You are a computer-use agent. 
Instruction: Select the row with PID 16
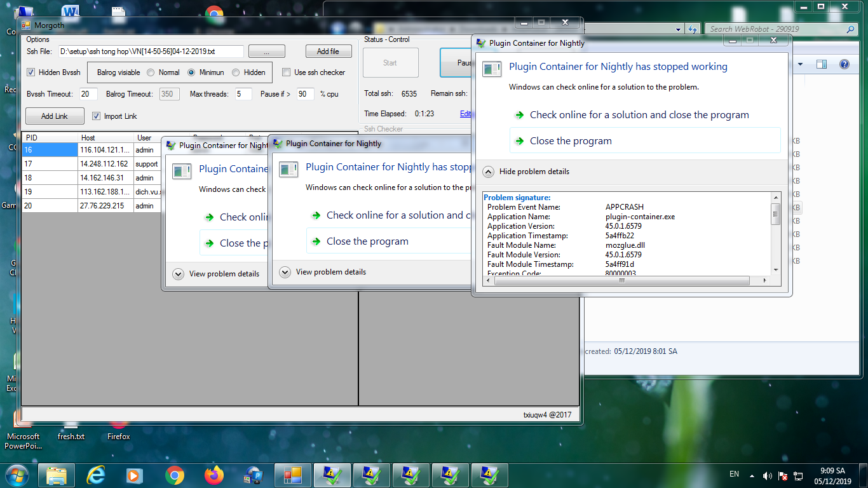tap(92, 150)
